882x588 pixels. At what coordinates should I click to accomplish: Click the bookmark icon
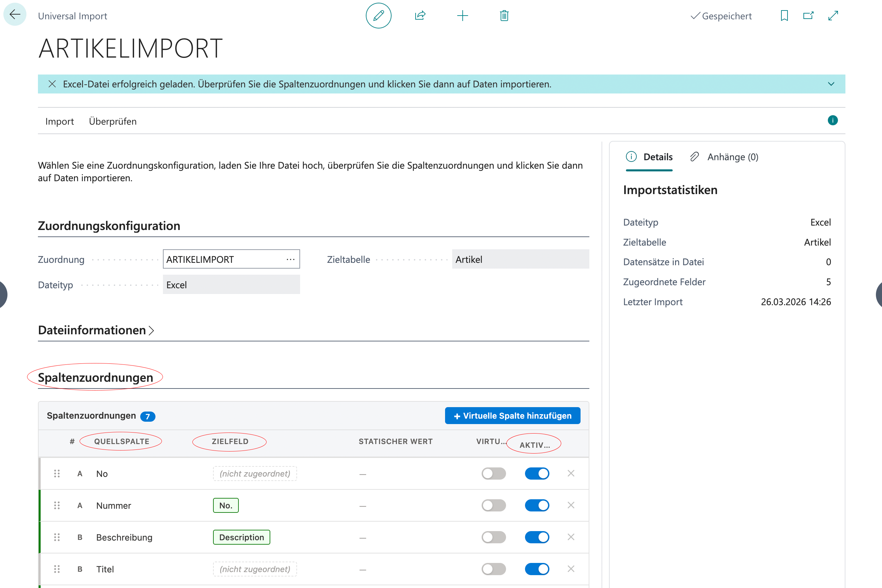coord(784,16)
